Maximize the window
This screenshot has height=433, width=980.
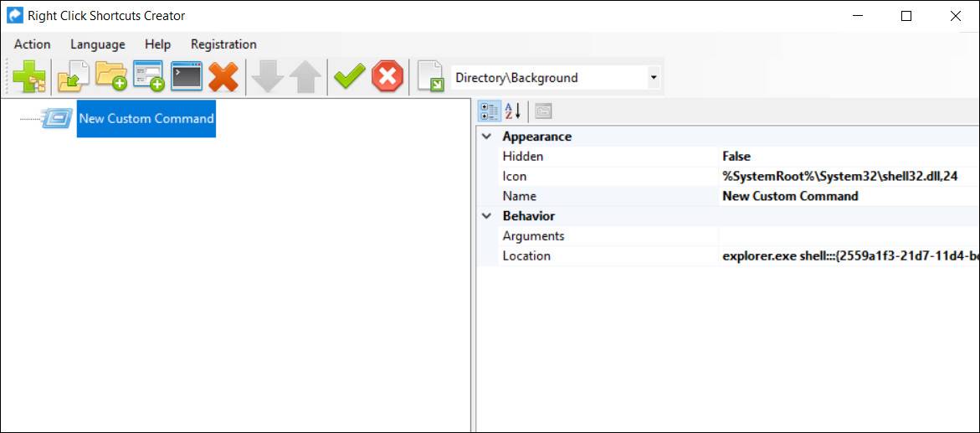click(x=906, y=16)
